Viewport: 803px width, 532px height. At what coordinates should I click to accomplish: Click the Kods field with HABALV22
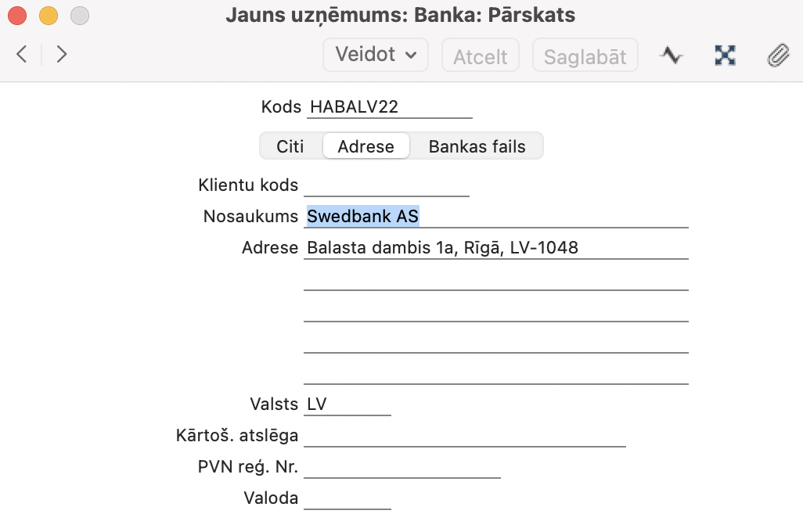pos(390,107)
